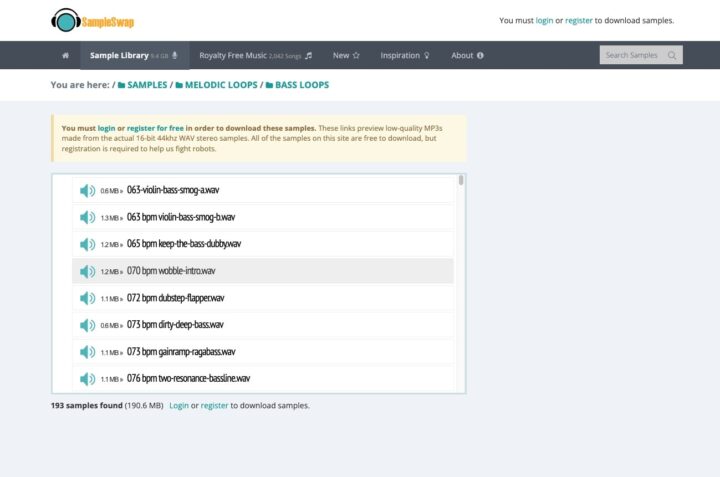Click the register link in top header
The width and height of the screenshot is (720, 477).
click(579, 20)
